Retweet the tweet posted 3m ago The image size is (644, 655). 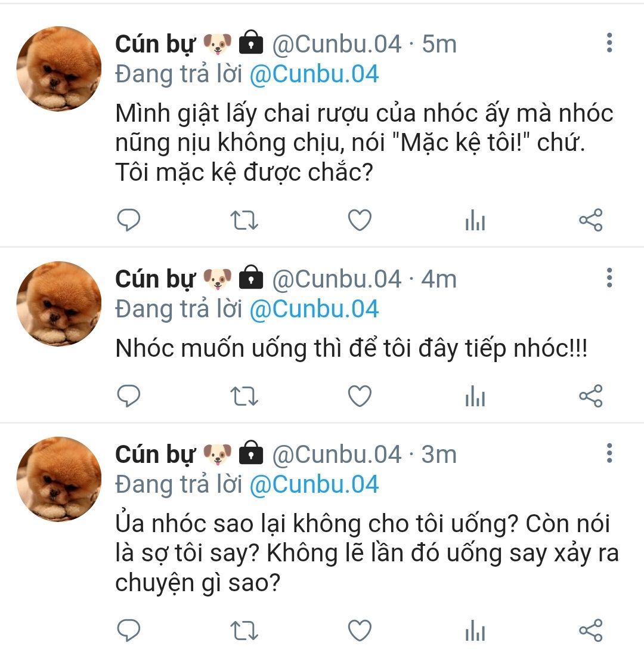click(244, 630)
